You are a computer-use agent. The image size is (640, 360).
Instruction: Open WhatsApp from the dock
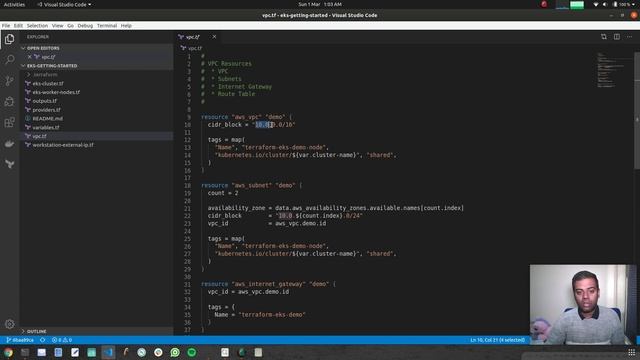175,352
